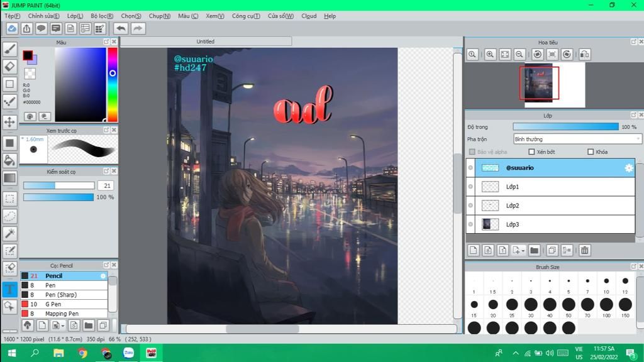Zoom in using the Navigator magnifier plus
The height and width of the screenshot is (362, 644).
(490, 54)
